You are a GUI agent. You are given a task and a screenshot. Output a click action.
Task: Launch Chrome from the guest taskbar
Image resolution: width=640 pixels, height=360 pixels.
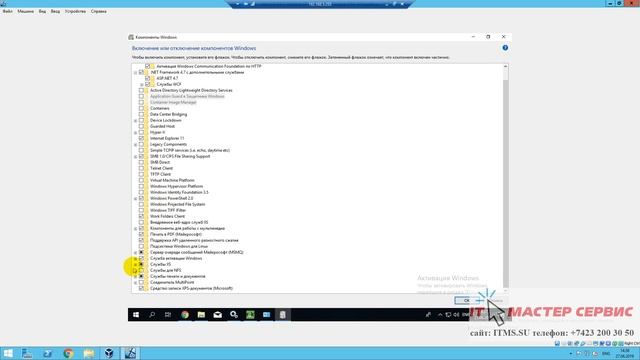(x=185, y=315)
